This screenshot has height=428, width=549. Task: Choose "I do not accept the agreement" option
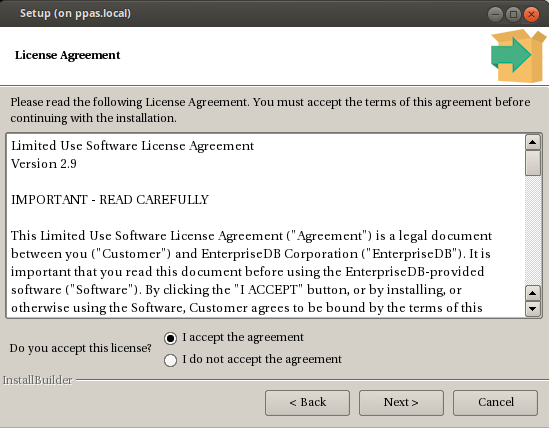[x=170, y=360]
